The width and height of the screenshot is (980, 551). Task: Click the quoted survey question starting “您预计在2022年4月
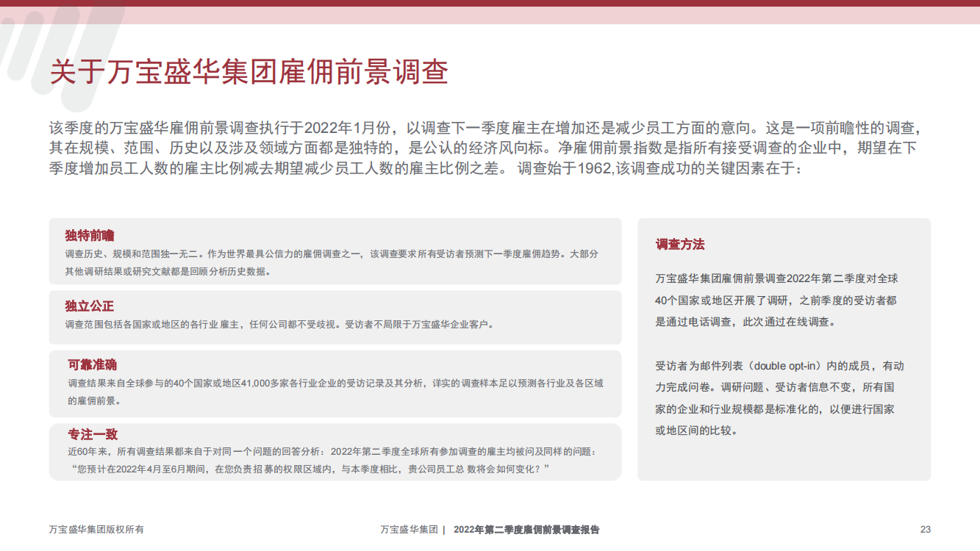[x=311, y=469]
